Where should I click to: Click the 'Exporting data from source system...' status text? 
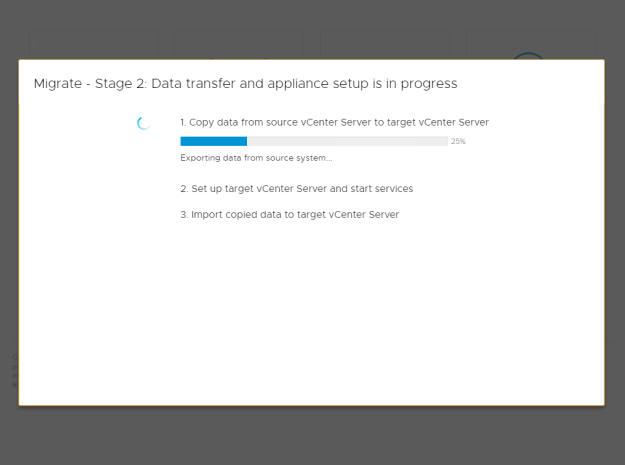point(256,158)
